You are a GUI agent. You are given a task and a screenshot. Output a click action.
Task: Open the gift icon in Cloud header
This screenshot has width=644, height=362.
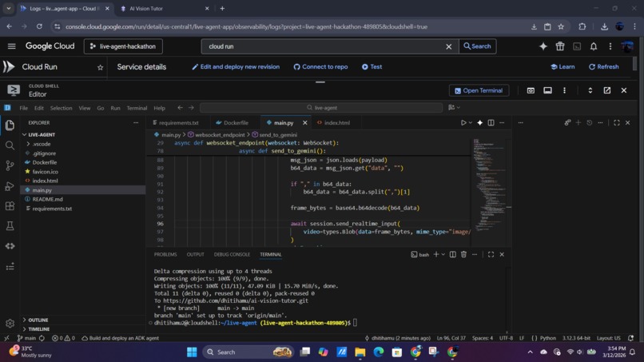pos(560,46)
